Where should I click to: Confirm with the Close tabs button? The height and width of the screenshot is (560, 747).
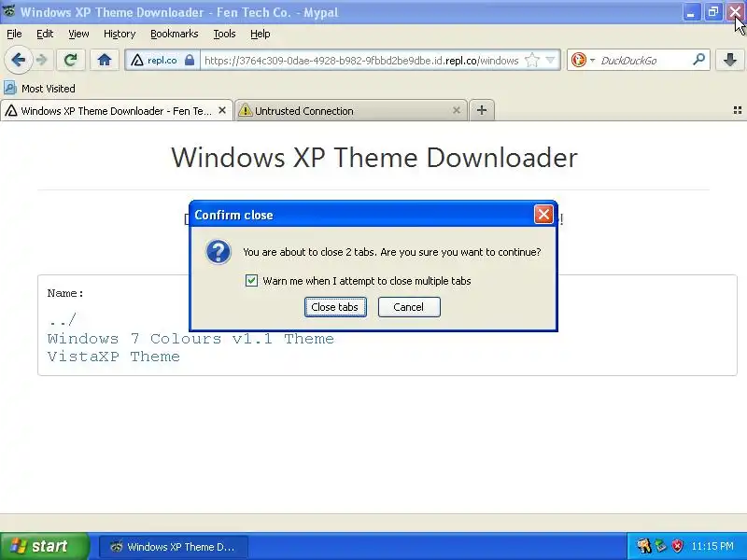click(335, 307)
